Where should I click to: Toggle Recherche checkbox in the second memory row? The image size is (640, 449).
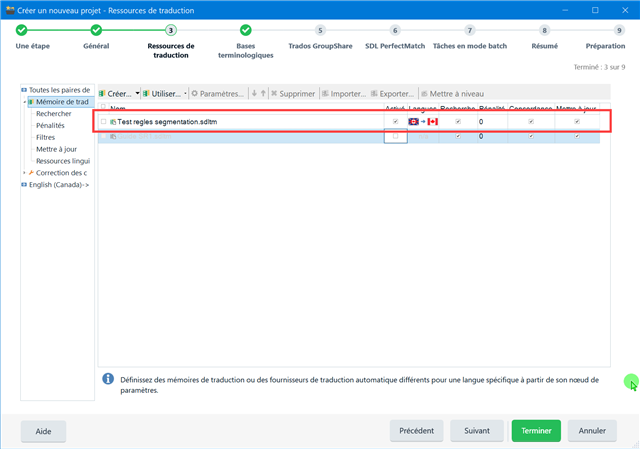[x=458, y=136]
